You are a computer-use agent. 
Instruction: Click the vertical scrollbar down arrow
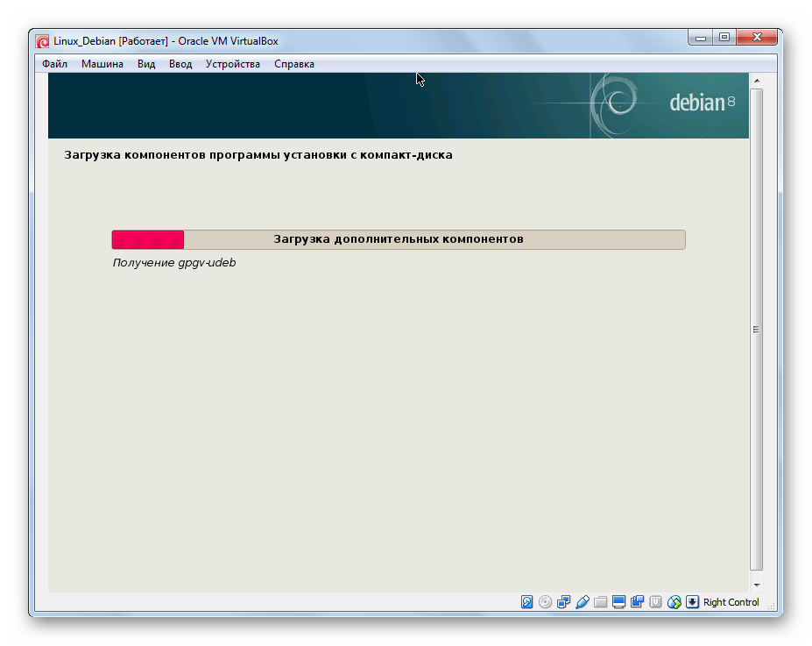pyautogui.click(x=757, y=584)
